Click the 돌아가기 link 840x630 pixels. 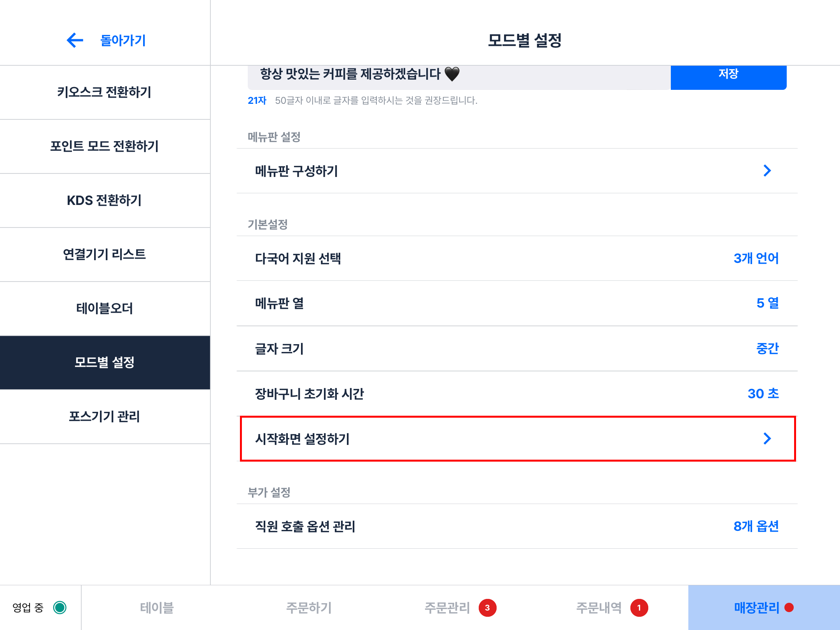tap(123, 40)
